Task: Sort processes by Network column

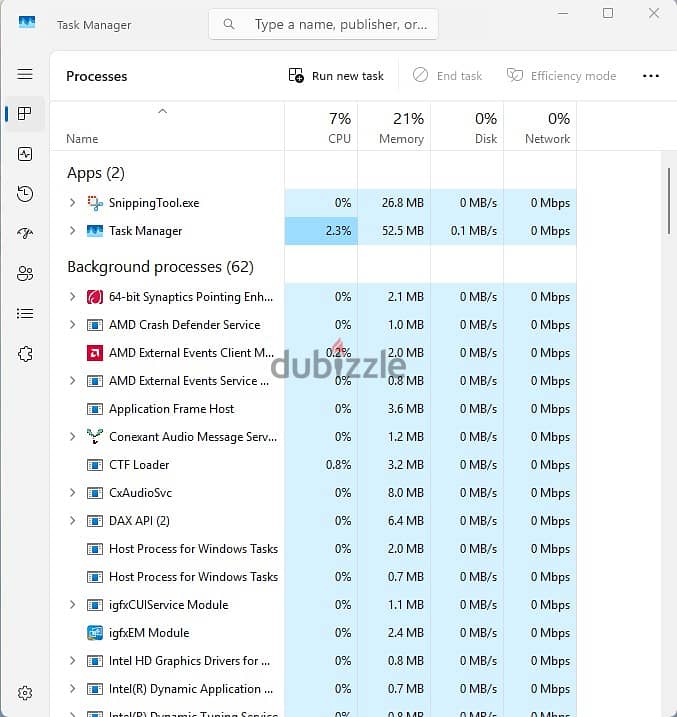Action: click(x=540, y=128)
